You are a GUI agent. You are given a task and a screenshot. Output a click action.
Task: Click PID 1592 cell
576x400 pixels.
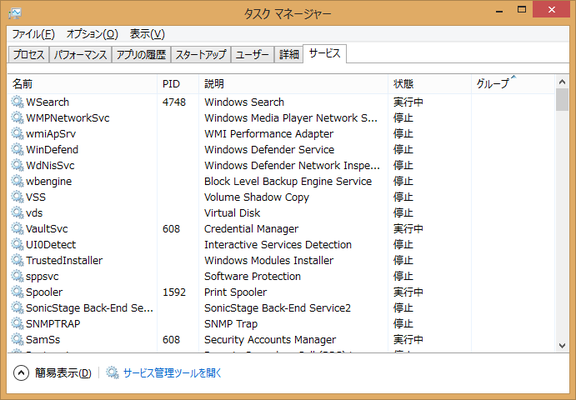[x=174, y=292]
